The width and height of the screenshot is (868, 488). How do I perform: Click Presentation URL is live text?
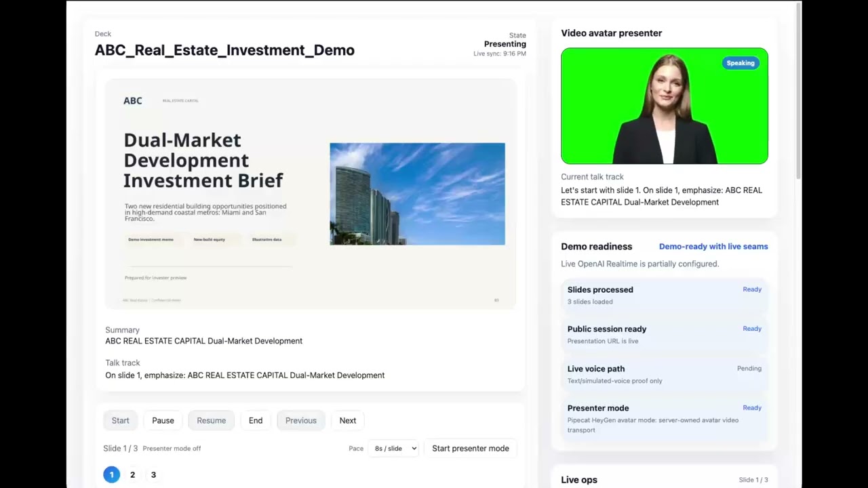603,341
